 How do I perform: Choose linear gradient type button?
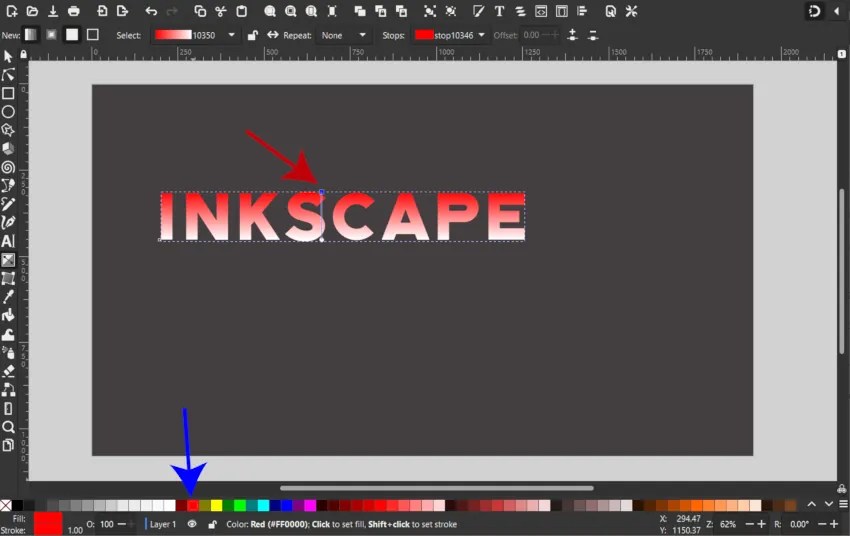coord(31,35)
